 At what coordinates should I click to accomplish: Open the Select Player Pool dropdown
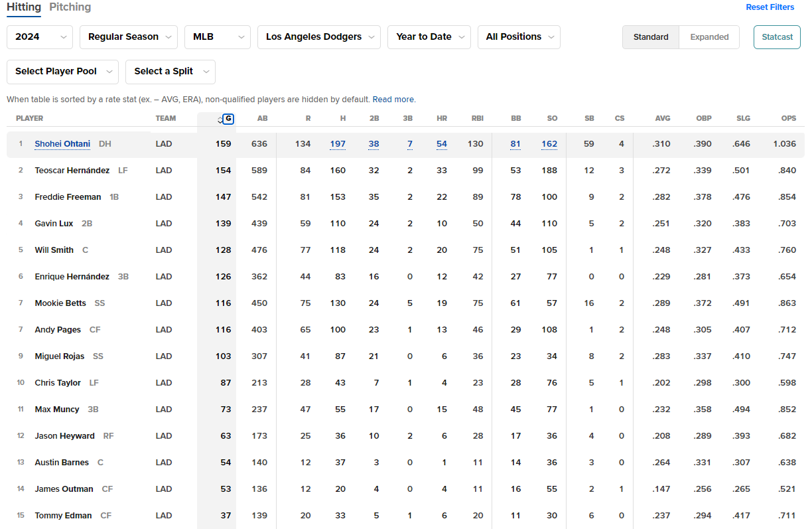[x=62, y=72]
